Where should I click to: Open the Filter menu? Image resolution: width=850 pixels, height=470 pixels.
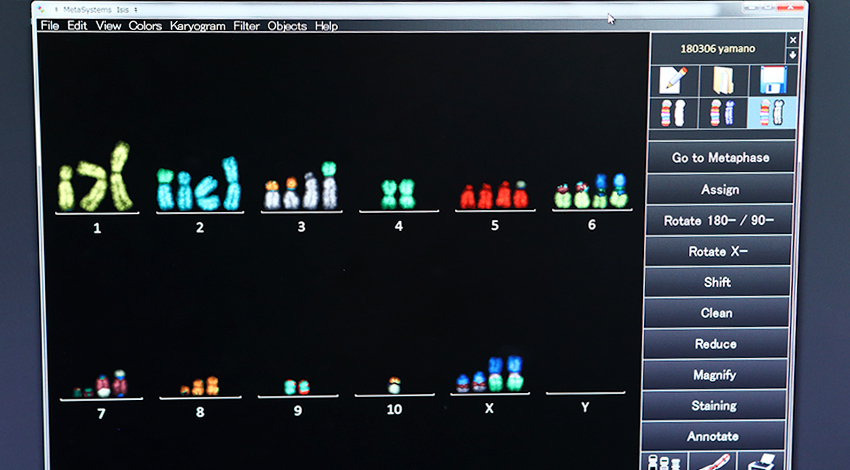pos(246,26)
